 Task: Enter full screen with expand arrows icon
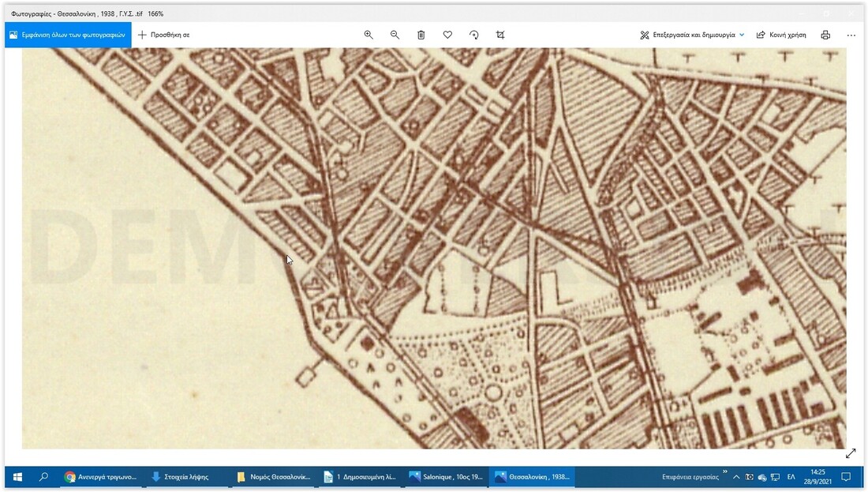pos(851,453)
